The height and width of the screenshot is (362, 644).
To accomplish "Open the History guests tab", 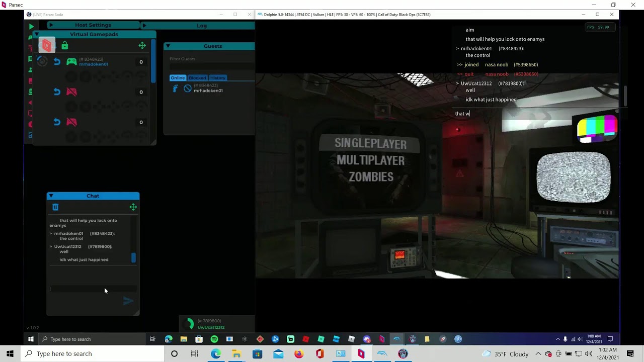I will [218, 78].
